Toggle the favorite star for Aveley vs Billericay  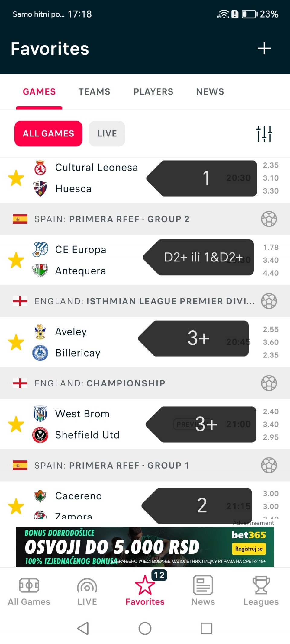(x=16, y=342)
